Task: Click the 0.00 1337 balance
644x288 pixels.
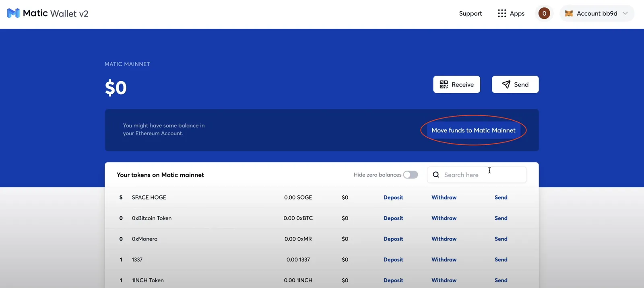Action: coord(298,259)
